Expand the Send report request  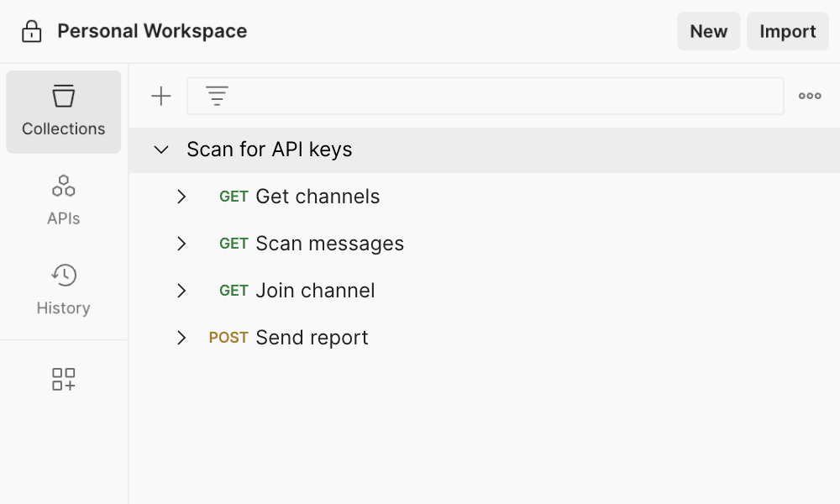click(181, 338)
